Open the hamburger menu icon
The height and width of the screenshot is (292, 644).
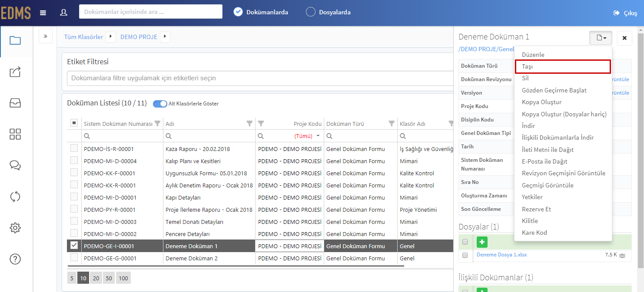point(43,13)
